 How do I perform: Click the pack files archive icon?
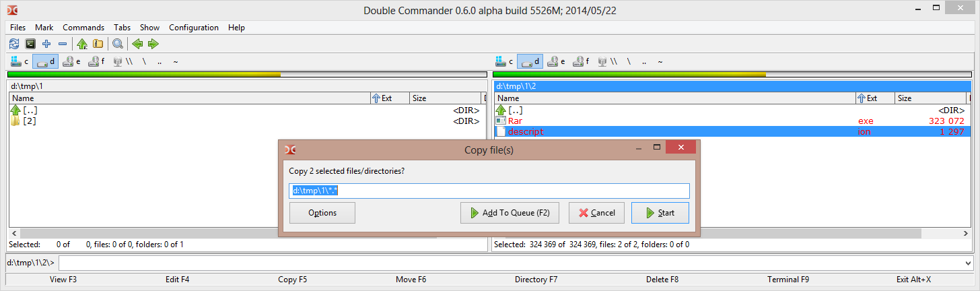point(98,44)
